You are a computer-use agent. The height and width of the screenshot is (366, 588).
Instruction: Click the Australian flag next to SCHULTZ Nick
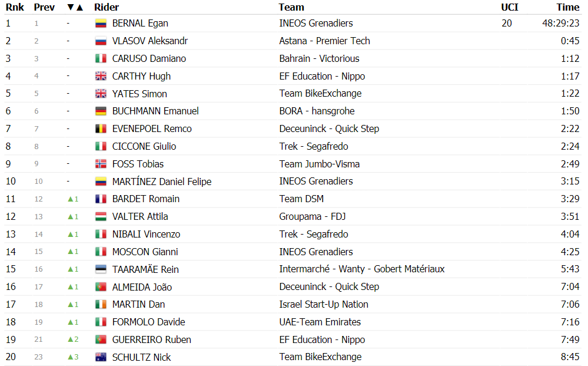click(x=101, y=357)
